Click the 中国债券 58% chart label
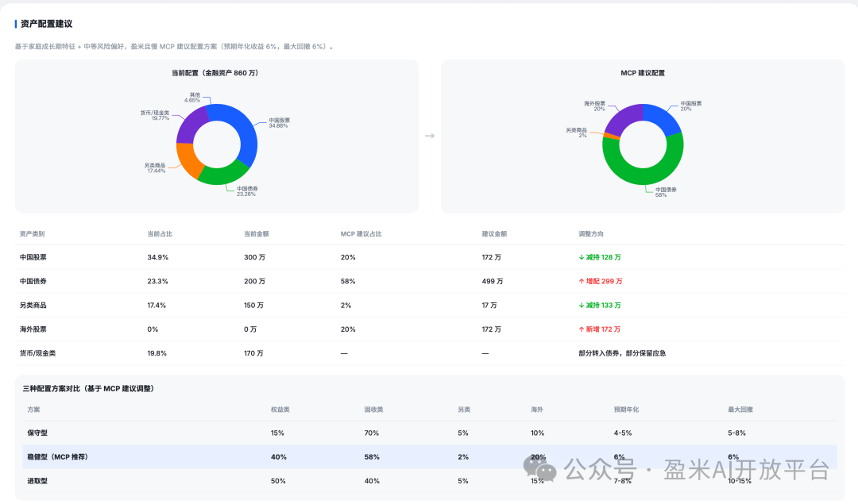The width and height of the screenshot is (858, 504). pos(666,192)
